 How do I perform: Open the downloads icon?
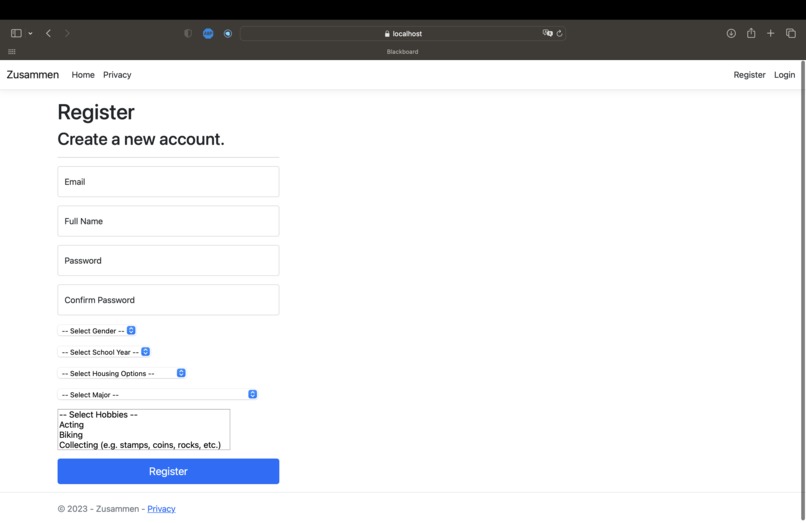731,33
